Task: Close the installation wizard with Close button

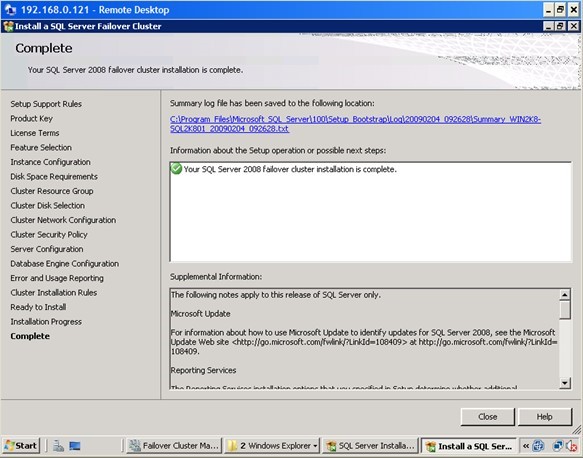Action: (x=487, y=417)
